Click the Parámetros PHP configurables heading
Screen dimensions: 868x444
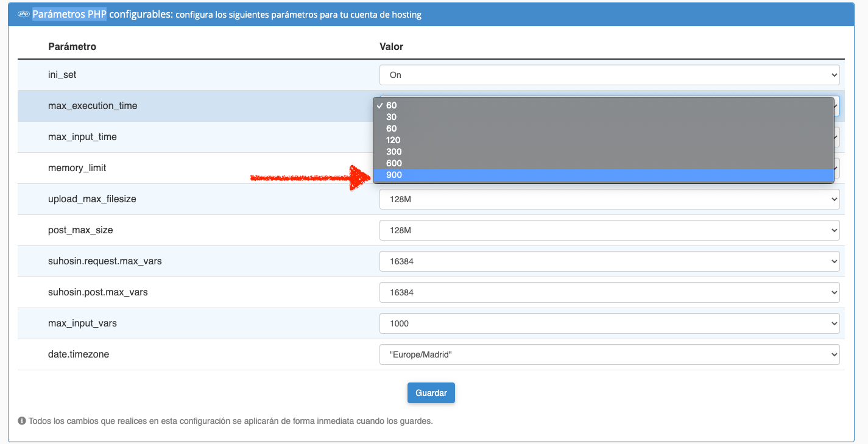pyautogui.click(x=102, y=15)
